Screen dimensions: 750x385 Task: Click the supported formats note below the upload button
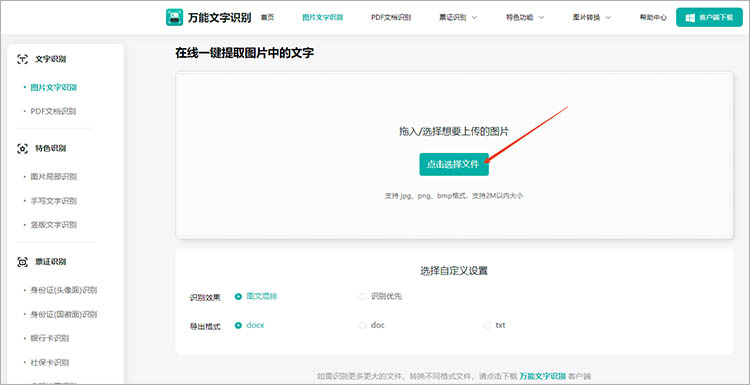pyautogui.click(x=454, y=196)
